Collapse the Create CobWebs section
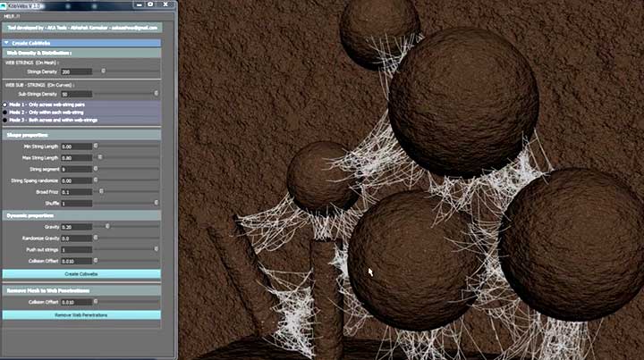 [7, 42]
